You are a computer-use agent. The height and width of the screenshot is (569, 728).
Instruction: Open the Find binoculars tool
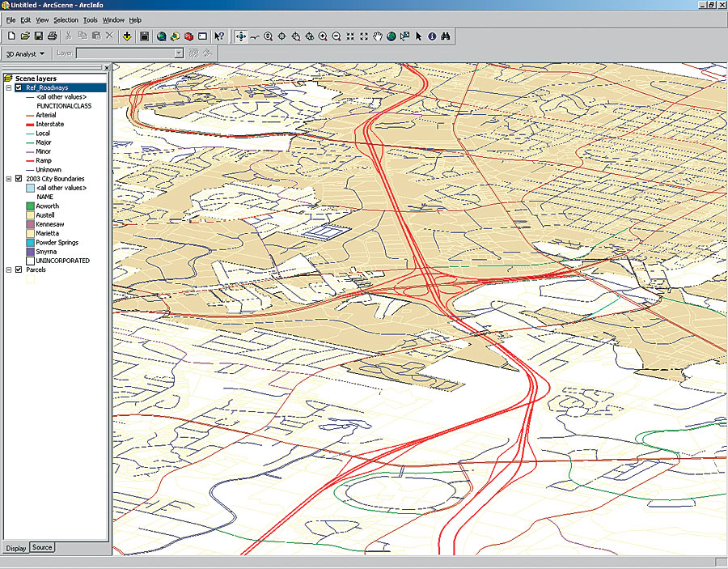[x=446, y=36]
